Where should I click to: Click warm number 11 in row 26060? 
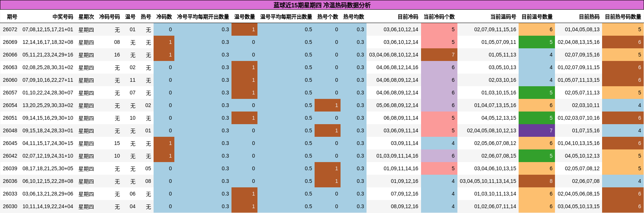132,80
